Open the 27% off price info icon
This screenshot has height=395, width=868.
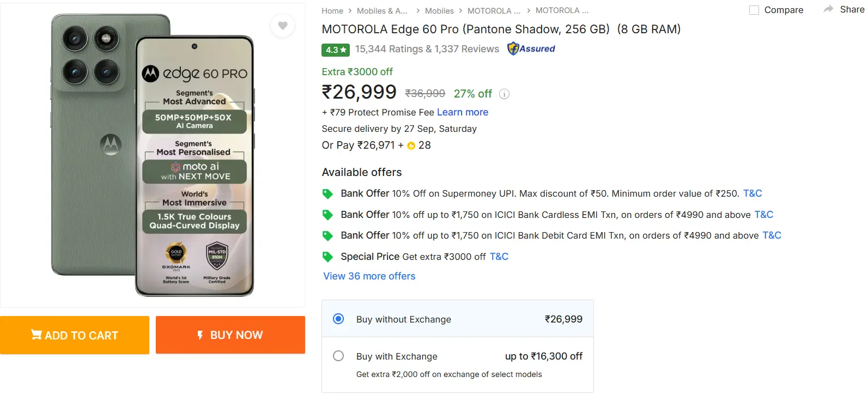coord(504,94)
